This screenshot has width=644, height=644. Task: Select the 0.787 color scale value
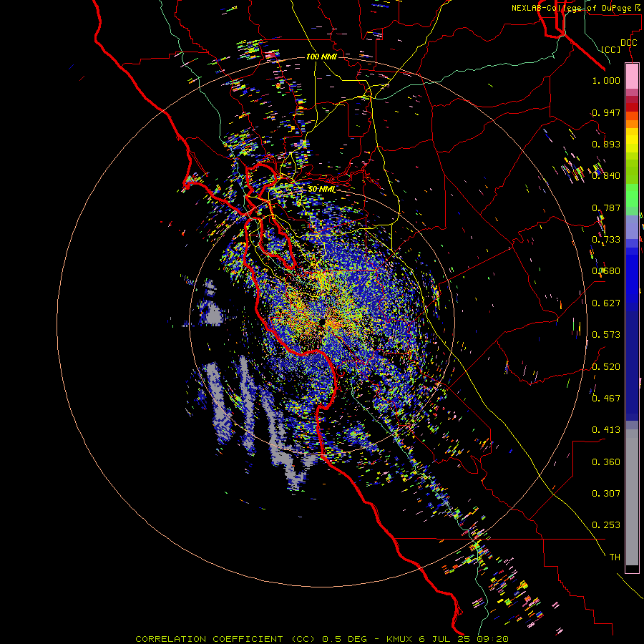tap(606, 208)
